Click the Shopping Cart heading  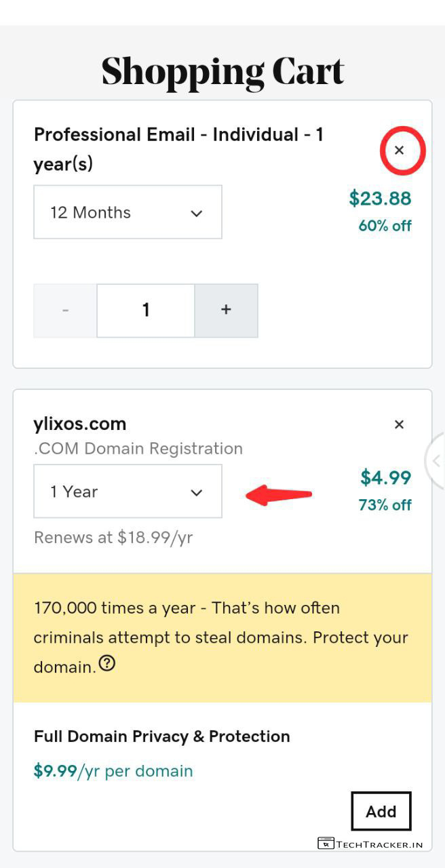click(x=222, y=71)
